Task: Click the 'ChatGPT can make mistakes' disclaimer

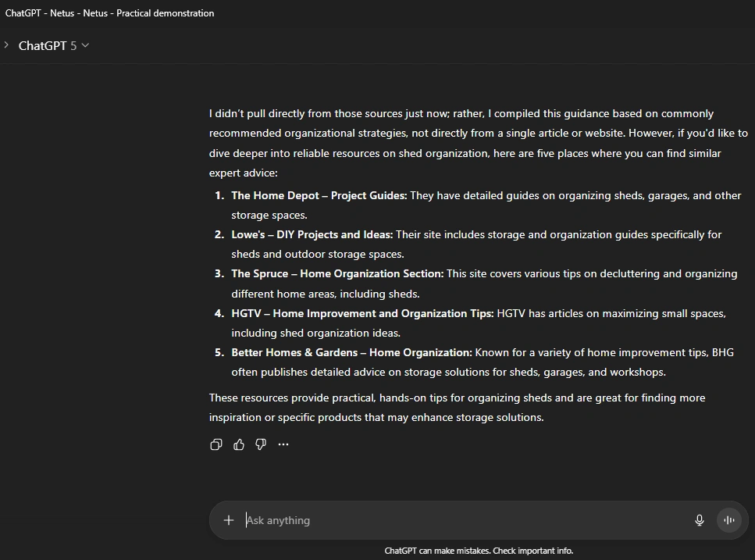Action: pos(479,551)
